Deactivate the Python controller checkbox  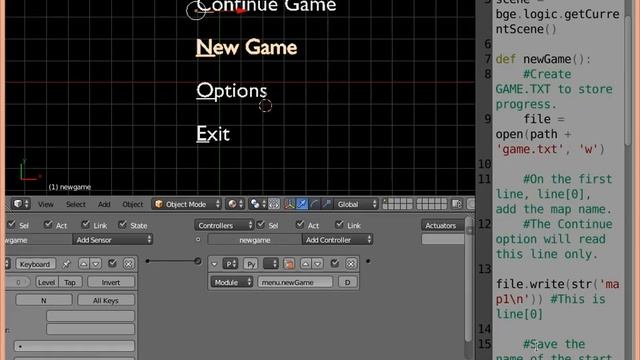335,264
